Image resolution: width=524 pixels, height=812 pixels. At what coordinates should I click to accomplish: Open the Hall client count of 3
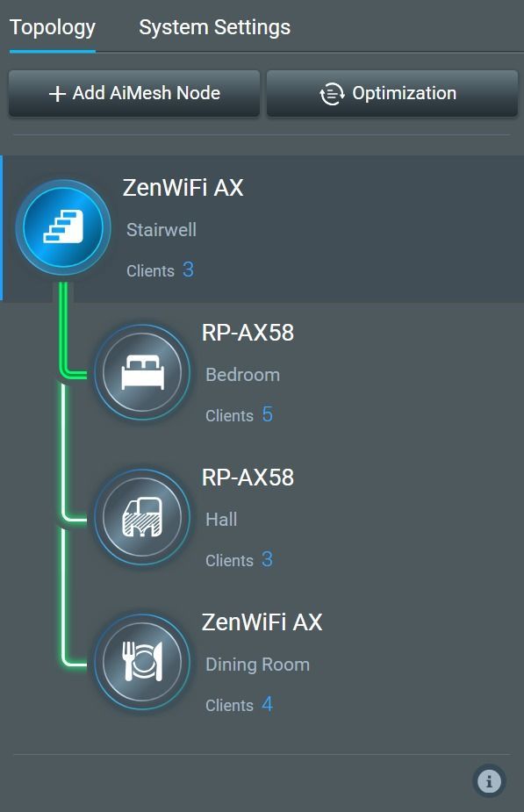tap(267, 559)
